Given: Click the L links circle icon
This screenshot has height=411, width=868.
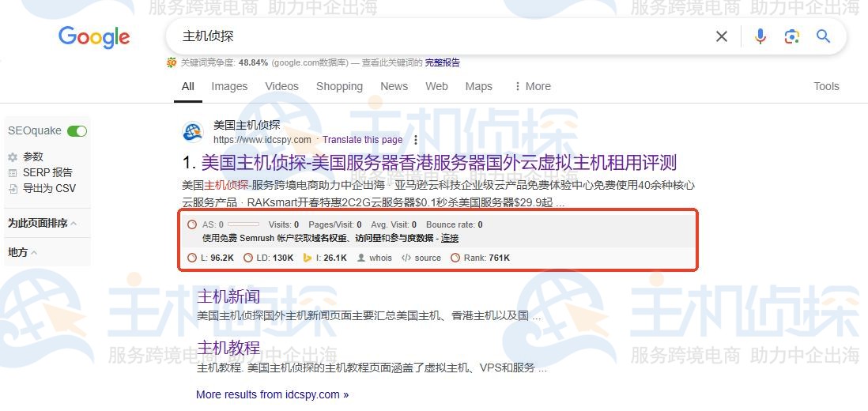Looking at the screenshot, I should (x=192, y=258).
